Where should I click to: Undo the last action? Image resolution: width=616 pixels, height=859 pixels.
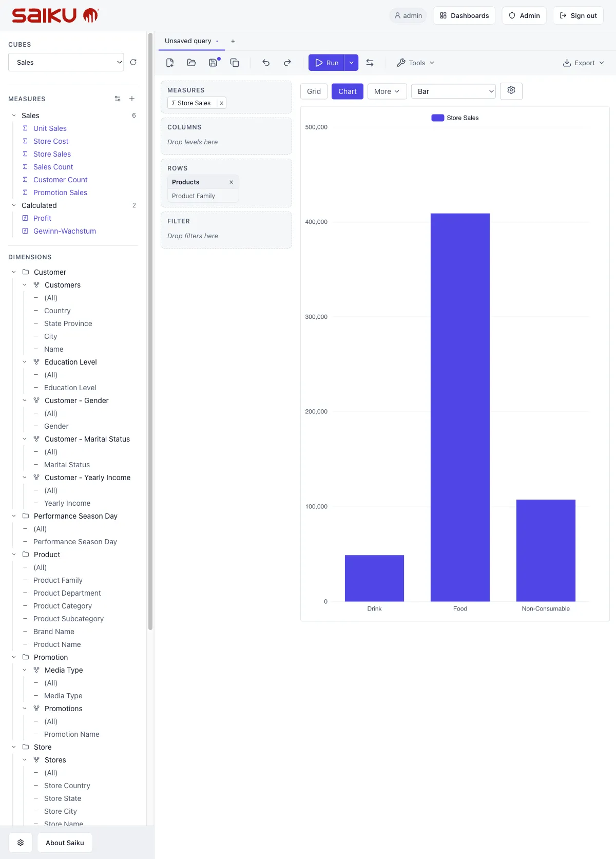266,63
